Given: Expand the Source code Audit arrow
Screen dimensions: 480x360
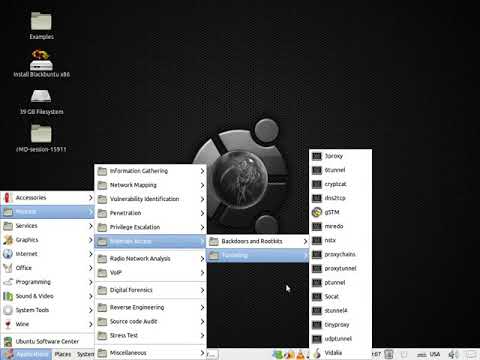Looking at the screenshot, I should (202, 321).
